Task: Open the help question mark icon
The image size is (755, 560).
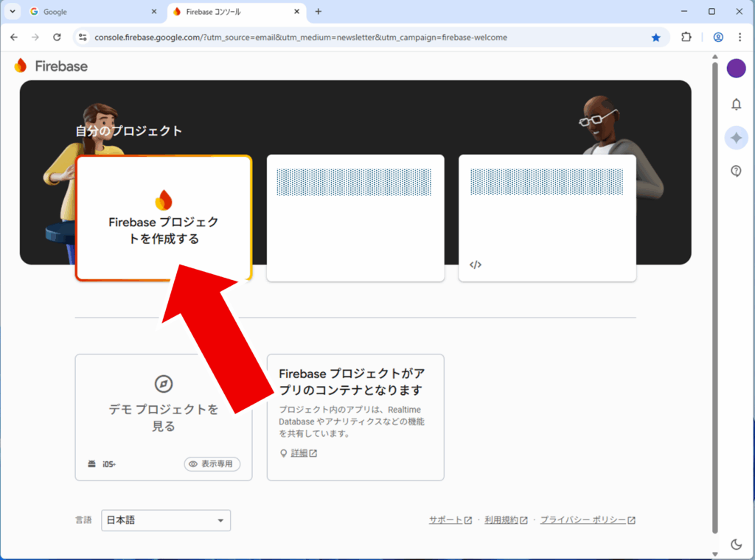Action: point(736,171)
